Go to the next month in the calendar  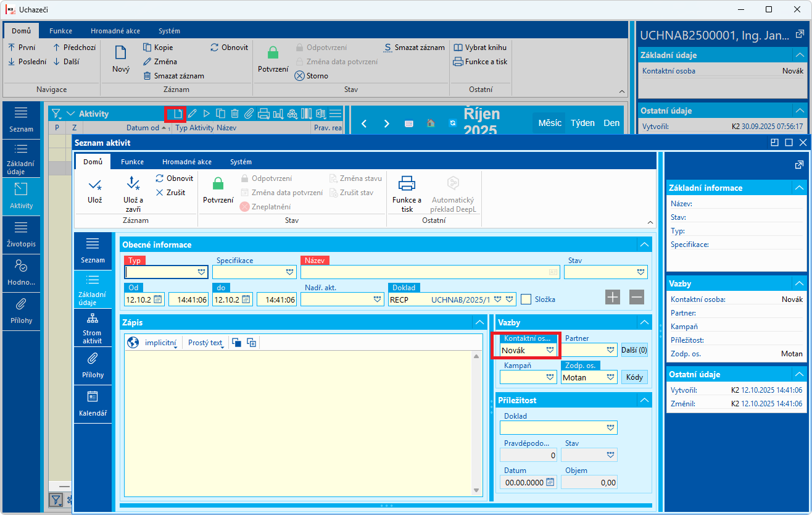pos(386,124)
